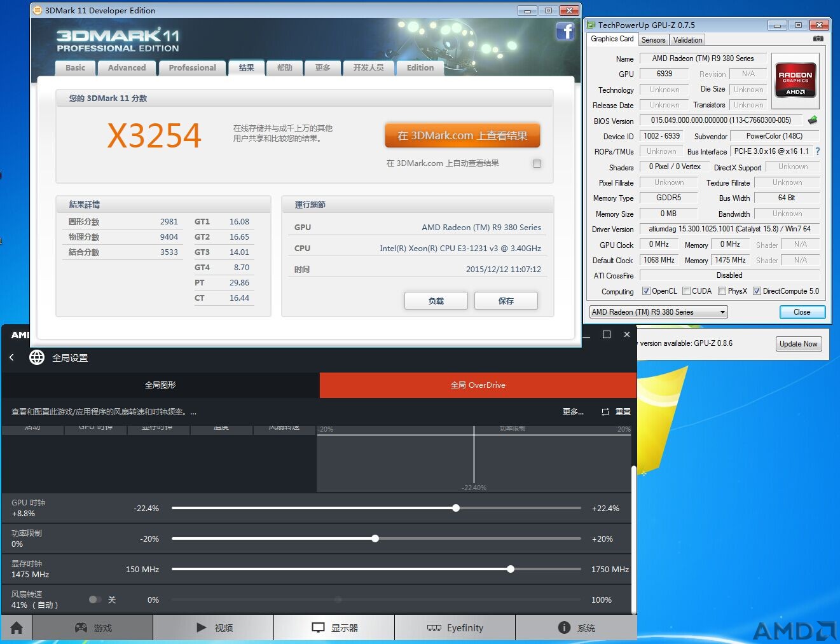Image resolution: width=840 pixels, height=644 pixels.
Task: Click the GPU 时钟 clock slider handle
Action: [456, 508]
